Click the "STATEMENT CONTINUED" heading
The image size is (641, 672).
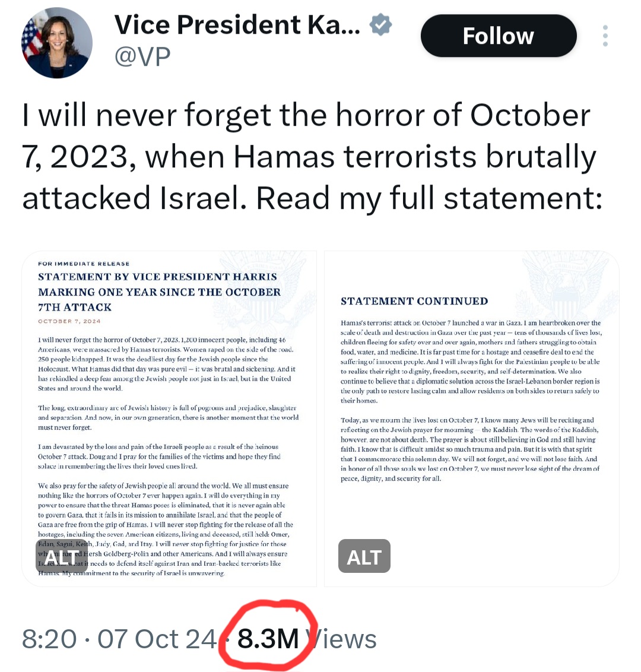pos(414,301)
